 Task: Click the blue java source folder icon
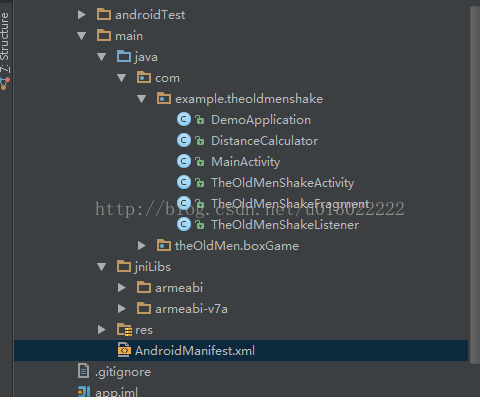pyautogui.click(x=124, y=56)
